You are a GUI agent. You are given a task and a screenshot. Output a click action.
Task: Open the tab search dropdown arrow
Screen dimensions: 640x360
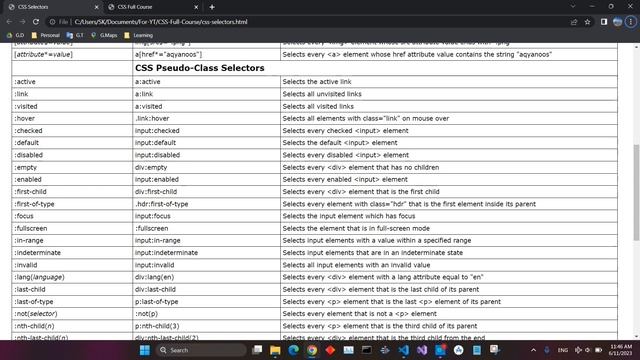[x=573, y=7]
